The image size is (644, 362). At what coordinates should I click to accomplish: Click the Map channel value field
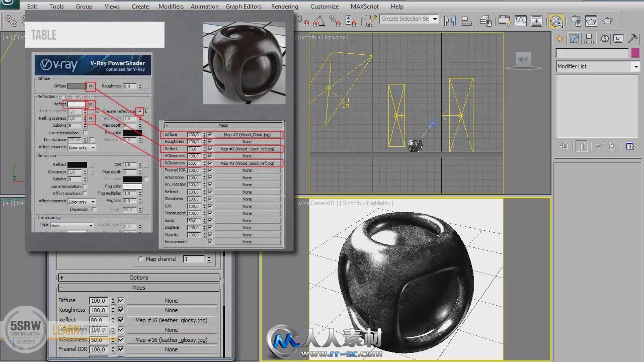[x=194, y=259]
